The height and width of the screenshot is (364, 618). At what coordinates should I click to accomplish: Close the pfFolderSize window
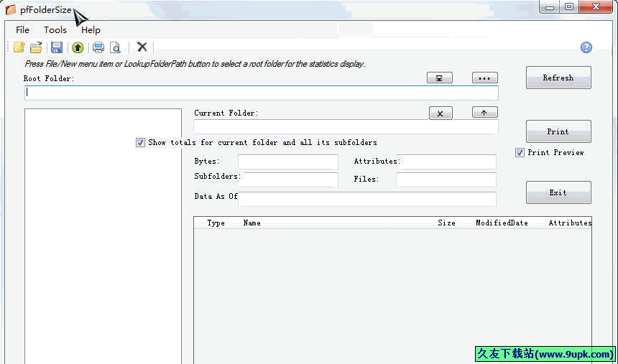(596, 7)
